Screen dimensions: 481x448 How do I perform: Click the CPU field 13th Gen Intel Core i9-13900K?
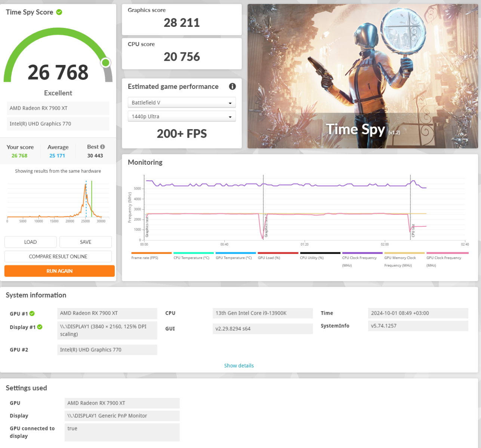[263, 313]
